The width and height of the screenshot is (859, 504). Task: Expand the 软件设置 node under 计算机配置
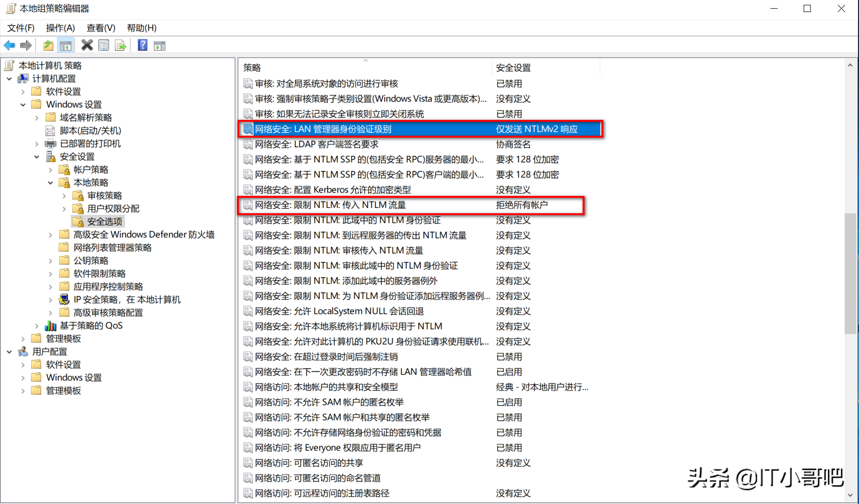tap(23, 91)
